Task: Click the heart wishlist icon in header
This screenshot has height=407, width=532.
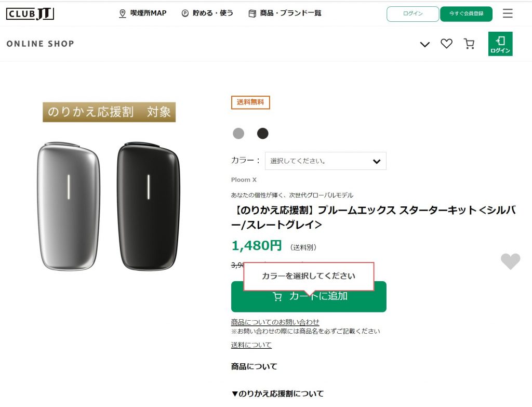Action: [446, 44]
